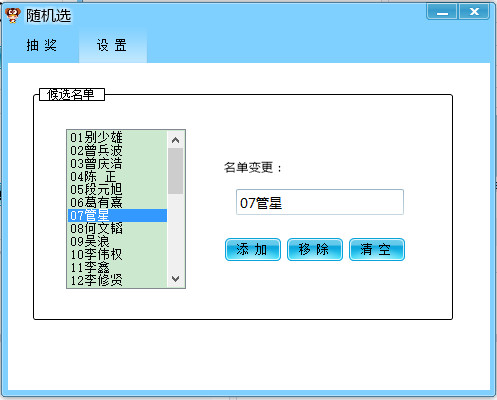The height and width of the screenshot is (400, 497).
Task: Click the candidate list scrollbar thumb
Action: (x=176, y=171)
